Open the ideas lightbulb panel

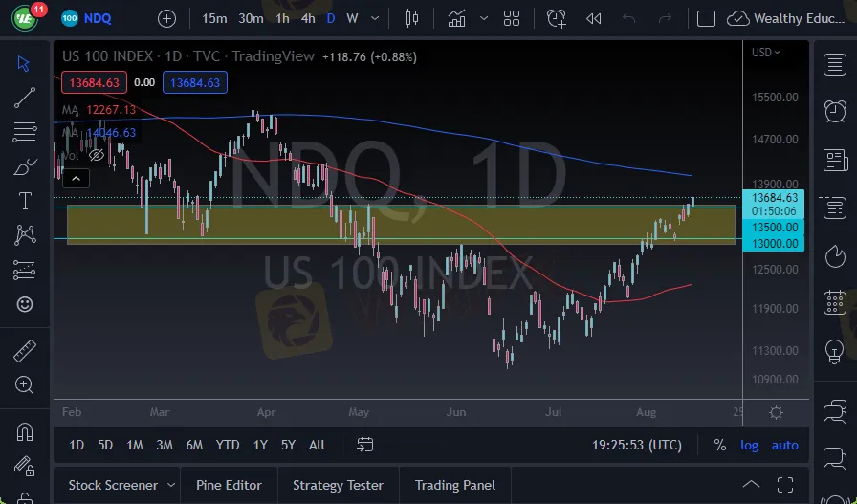(x=835, y=352)
